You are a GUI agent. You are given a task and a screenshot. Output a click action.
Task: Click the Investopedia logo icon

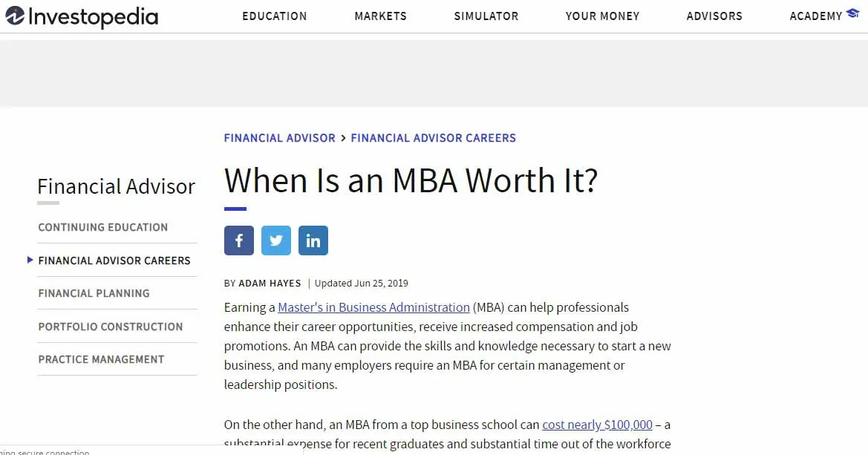[x=16, y=16]
